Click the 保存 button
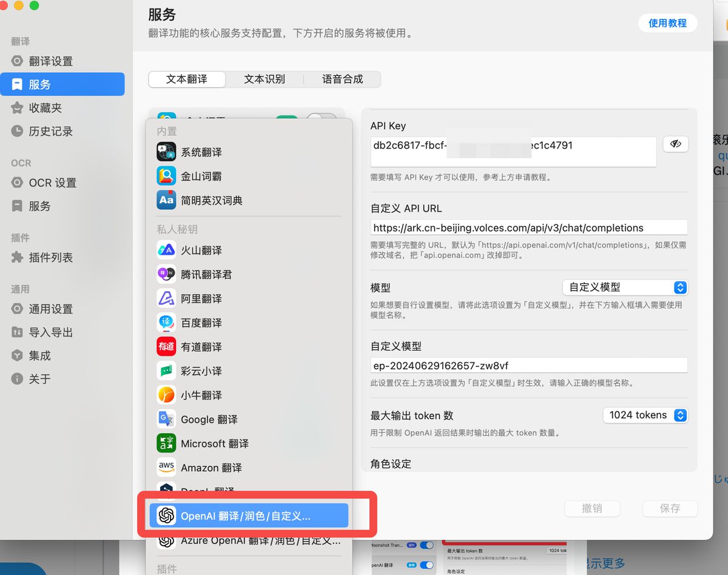This screenshot has height=575, width=728. click(x=670, y=508)
